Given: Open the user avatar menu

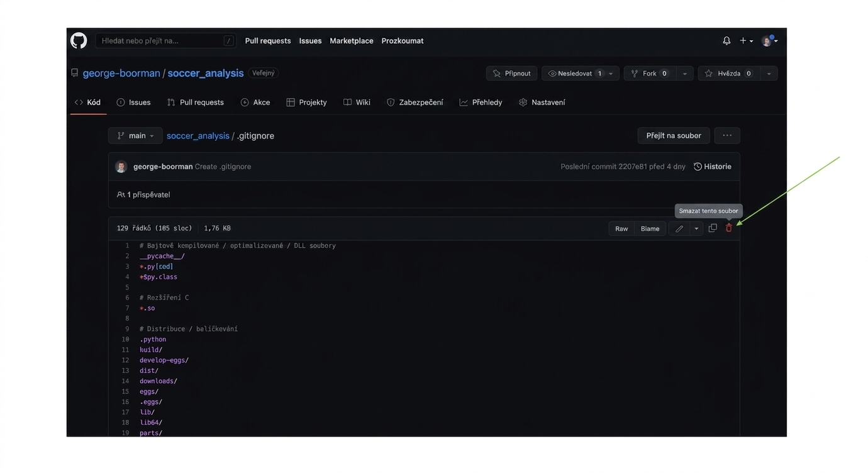Looking at the screenshot, I should tap(769, 41).
